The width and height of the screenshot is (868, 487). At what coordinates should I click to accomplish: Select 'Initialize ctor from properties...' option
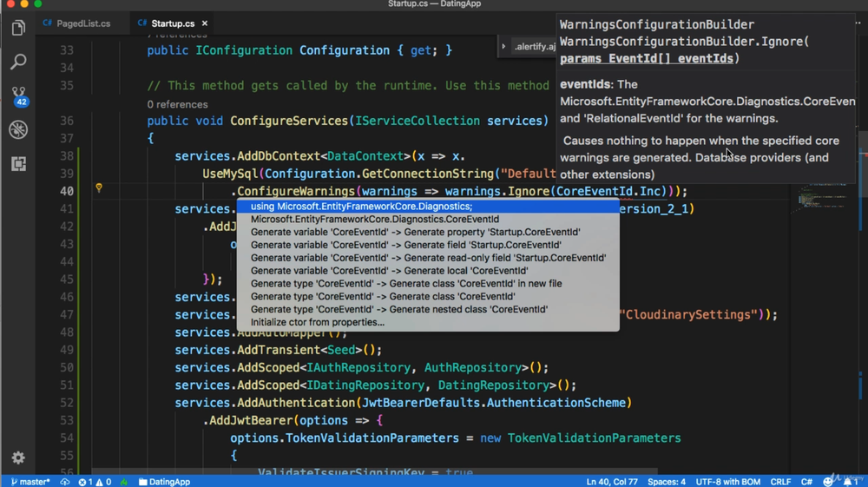pyautogui.click(x=427, y=322)
